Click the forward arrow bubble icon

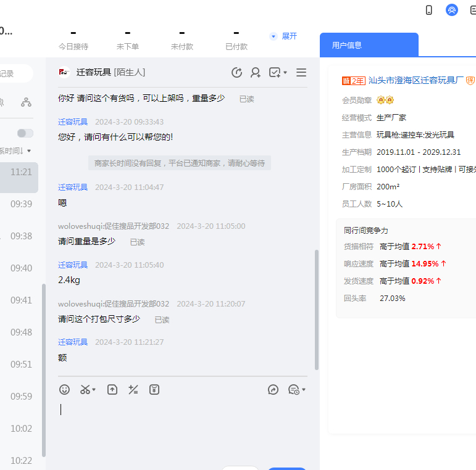273,389
